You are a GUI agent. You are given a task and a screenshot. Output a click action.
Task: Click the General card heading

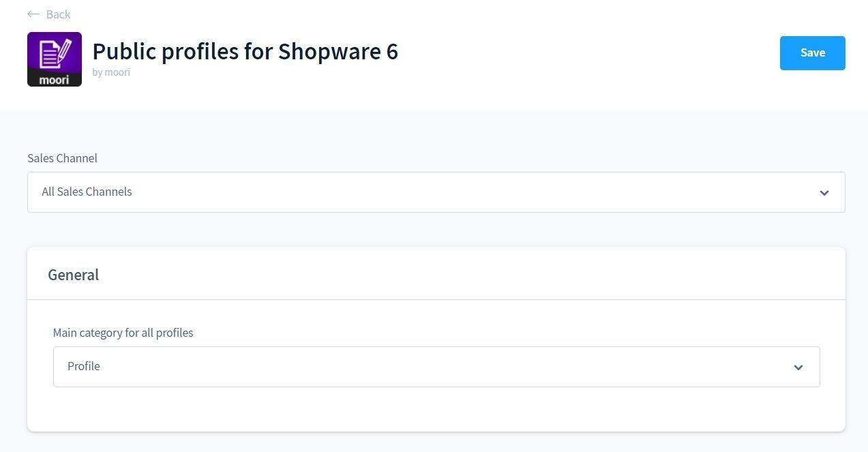pos(73,275)
